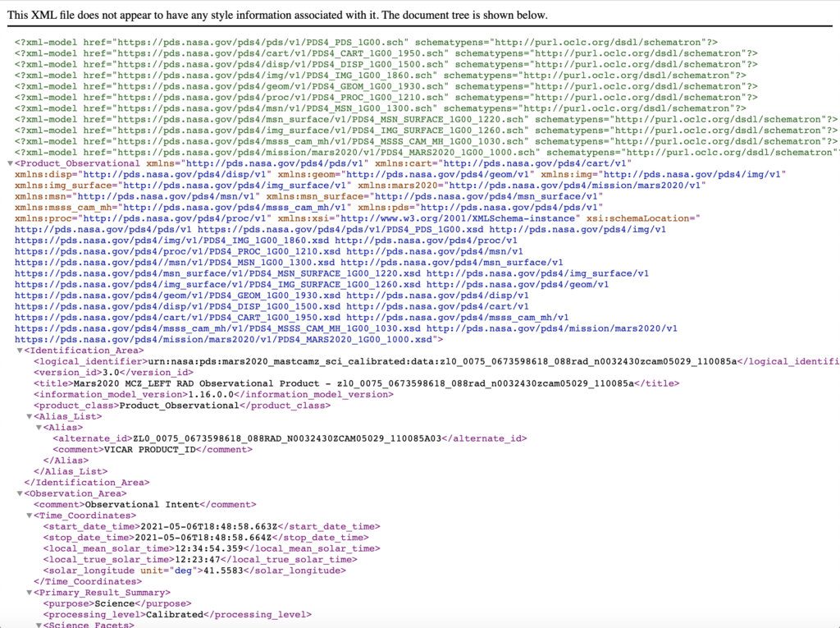This screenshot has height=628, width=840.
Task: Collapse the Alias_List node
Action: coord(29,417)
